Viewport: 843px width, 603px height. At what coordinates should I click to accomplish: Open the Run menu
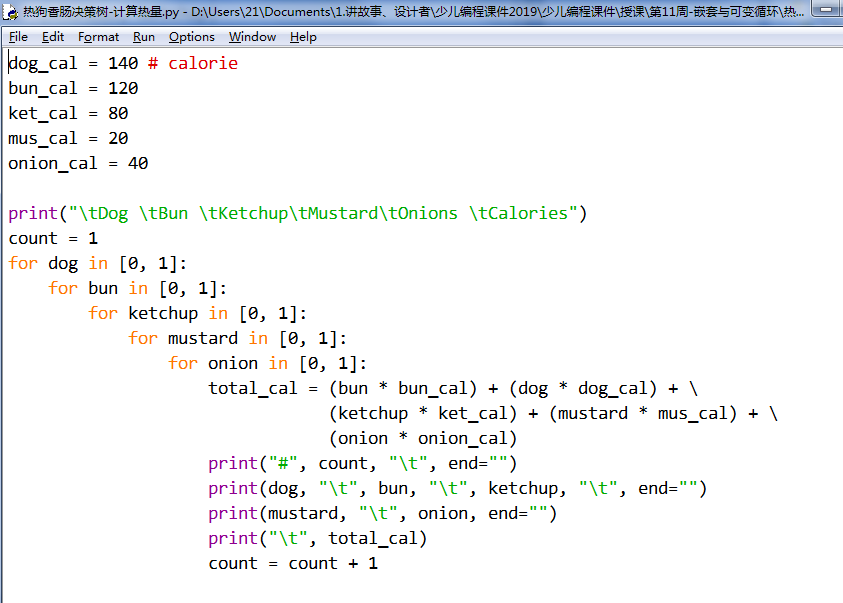point(144,37)
